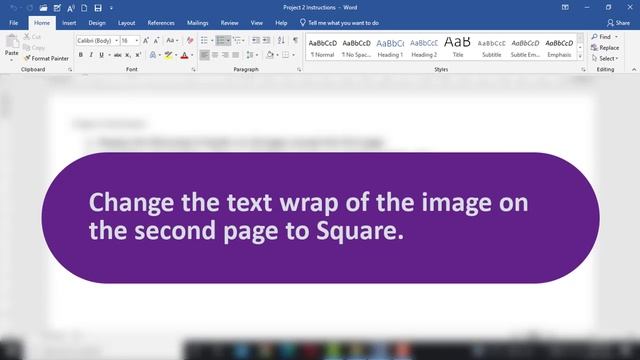Open the Calibri (Body) font name dropdown
Viewport: 640px width, 360px height.
[116, 40]
